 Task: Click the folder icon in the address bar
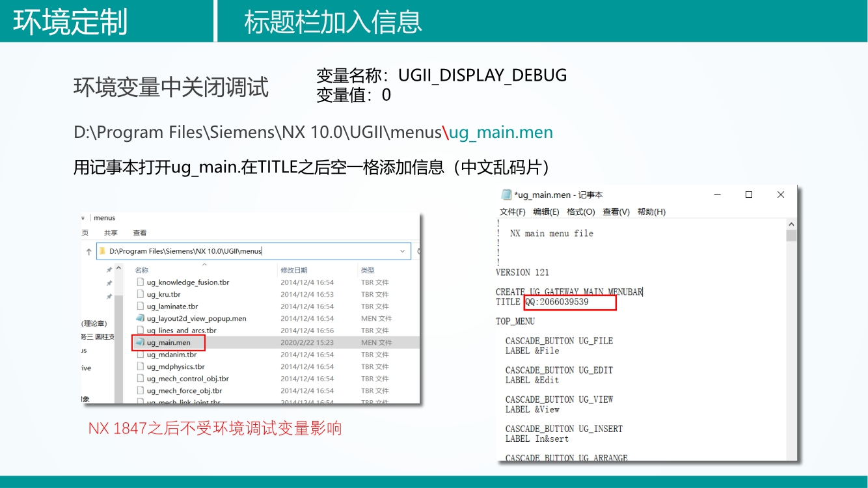point(103,251)
